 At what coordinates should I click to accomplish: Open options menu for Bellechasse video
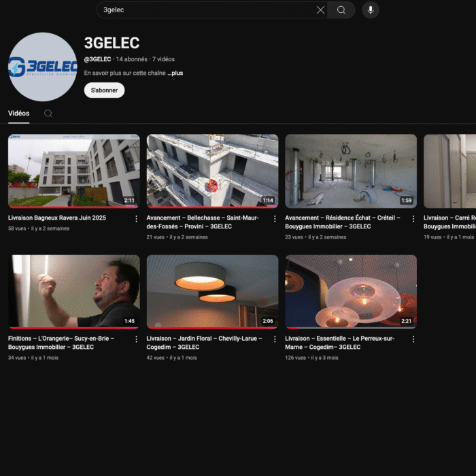275,219
